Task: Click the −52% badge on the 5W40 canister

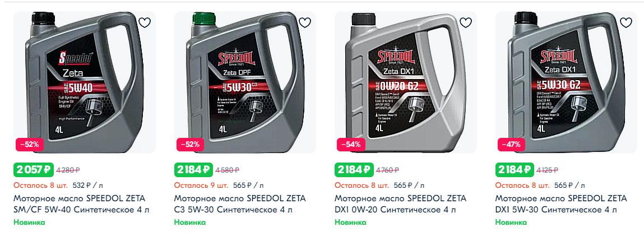Action: [x=30, y=145]
